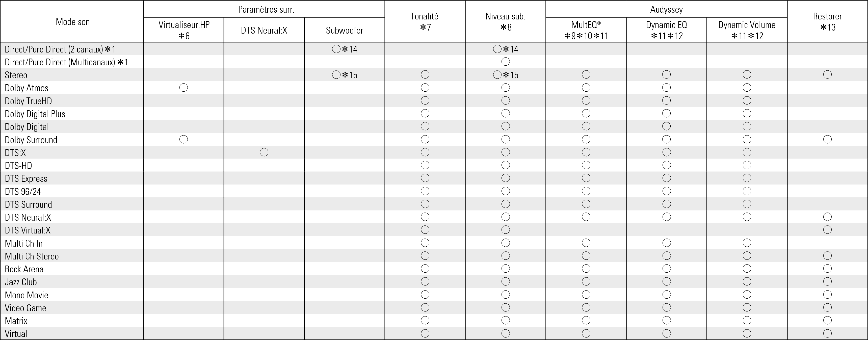Click the Subwoofer circle in Stereo row
868x340 pixels.
coord(336,74)
